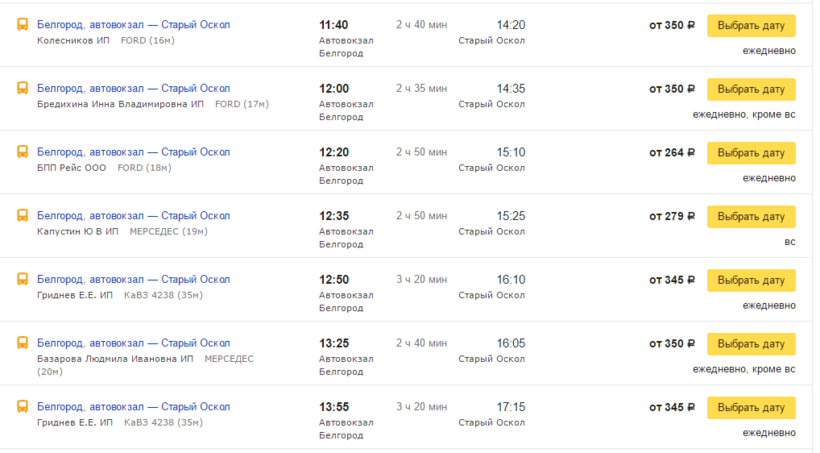The height and width of the screenshot is (453, 820).
Task: Click bus icon for 11:40 departure
Action: pyautogui.click(x=23, y=25)
